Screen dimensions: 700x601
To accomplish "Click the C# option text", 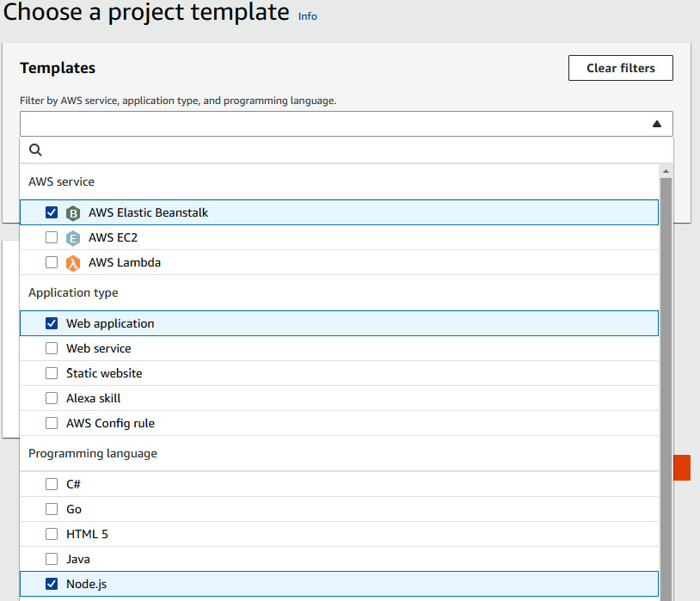I will pos(73,484).
